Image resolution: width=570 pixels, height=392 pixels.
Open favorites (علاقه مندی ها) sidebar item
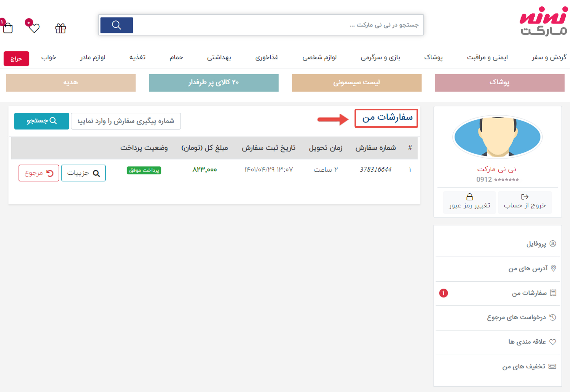(527, 342)
